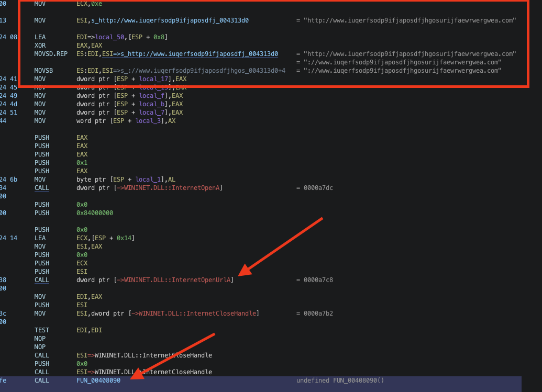
Task: Click the FUN_00408090 function reference
Action: (98, 380)
